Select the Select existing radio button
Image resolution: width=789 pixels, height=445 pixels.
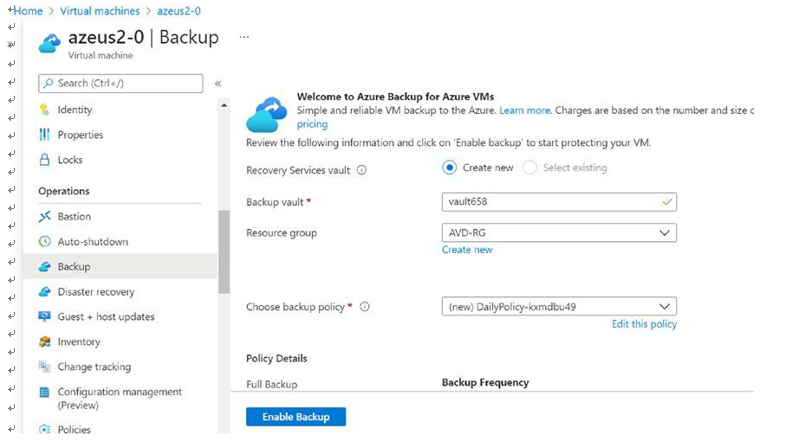click(x=529, y=168)
